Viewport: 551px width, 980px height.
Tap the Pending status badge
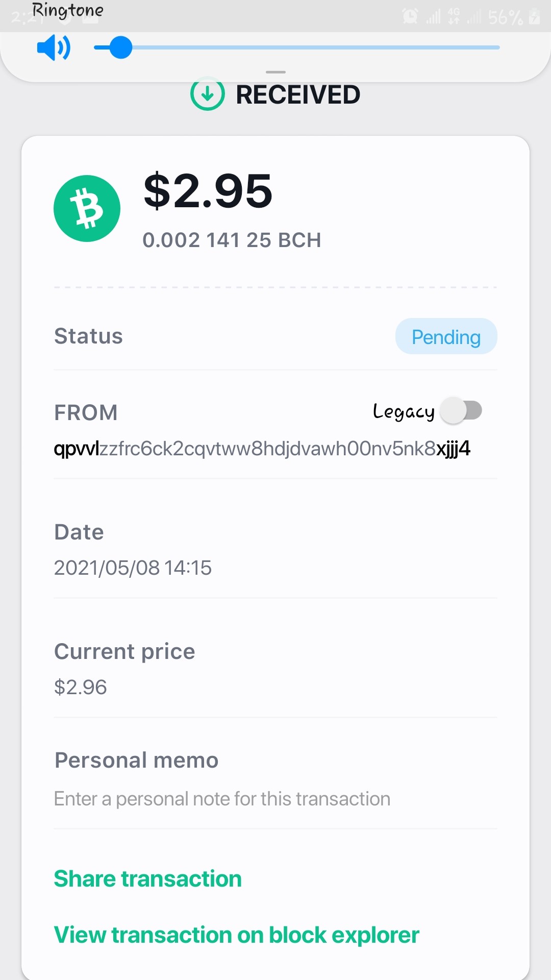pos(446,336)
